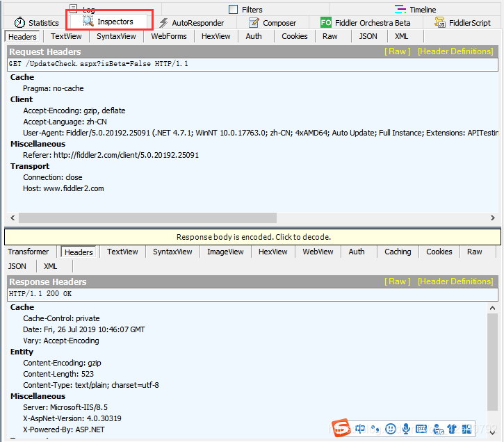Open response Cookies tab
Screen dimensions: 504x442
[439, 252]
